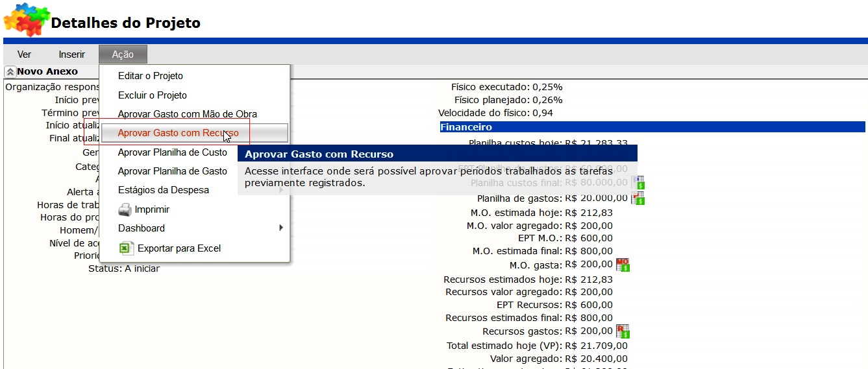Collapse the Novo Anexo section with the chevron

click(x=10, y=72)
